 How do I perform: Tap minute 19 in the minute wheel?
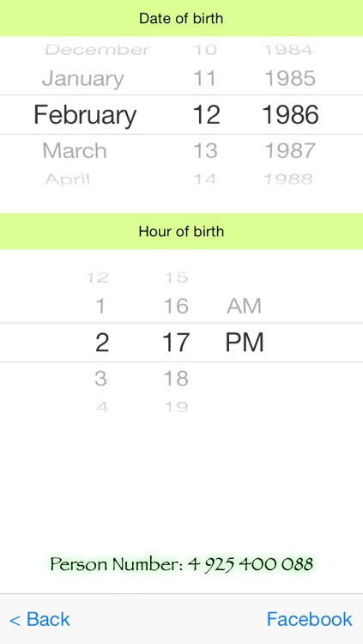176,407
